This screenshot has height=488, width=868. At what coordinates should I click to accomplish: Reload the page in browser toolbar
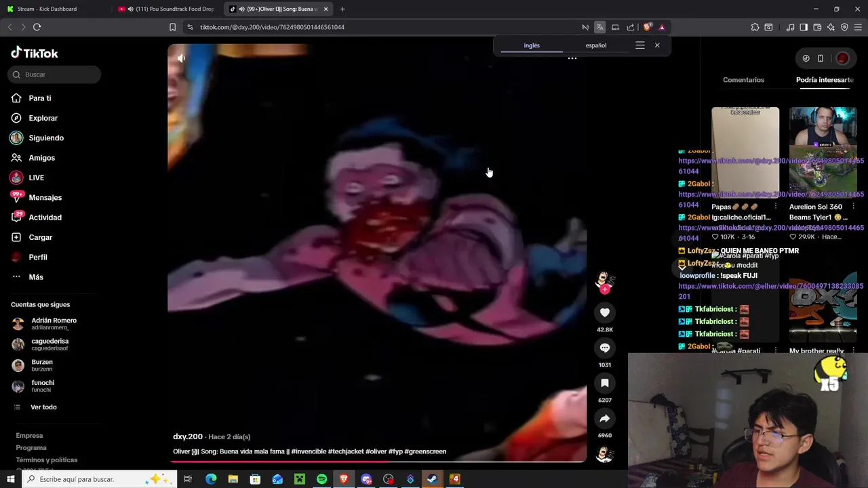[x=37, y=27]
